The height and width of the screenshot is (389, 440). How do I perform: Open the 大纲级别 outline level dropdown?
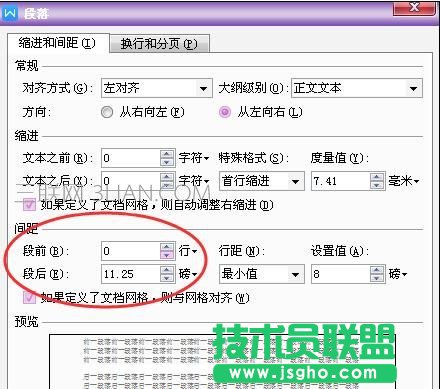[357, 88]
